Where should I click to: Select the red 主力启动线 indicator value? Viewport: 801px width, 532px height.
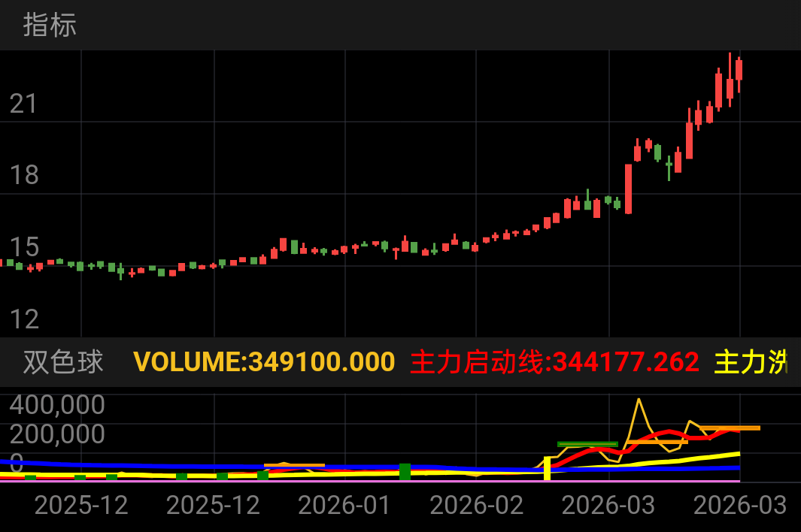(x=554, y=361)
